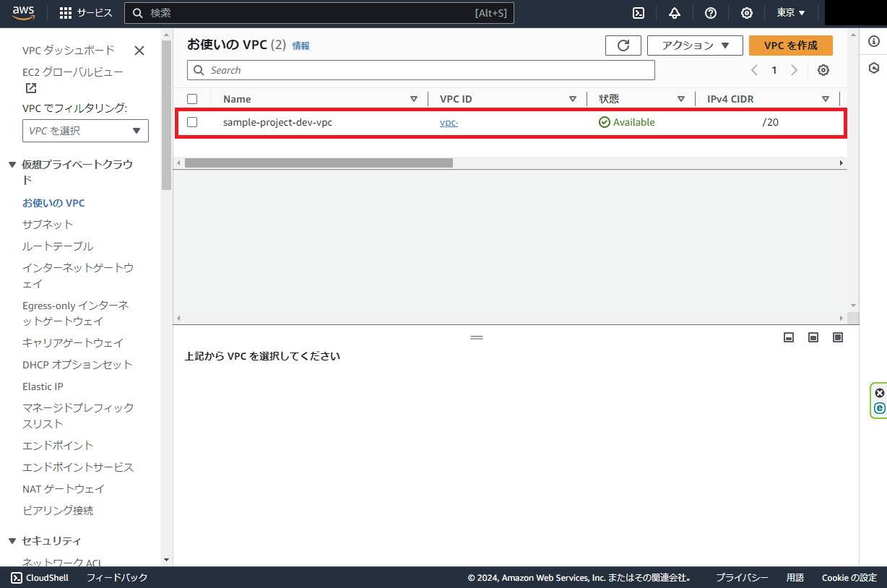
Task: Open ピアリング接続 in sidebar
Action: coord(58,511)
